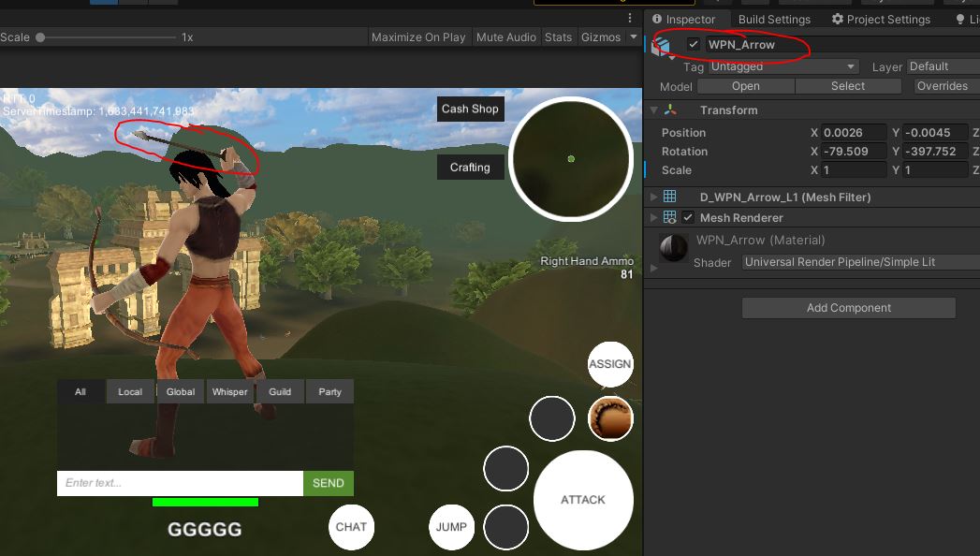The image size is (980, 556).
Task: Open the Tag dropdown showing Untagged
Action: (x=783, y=66)
